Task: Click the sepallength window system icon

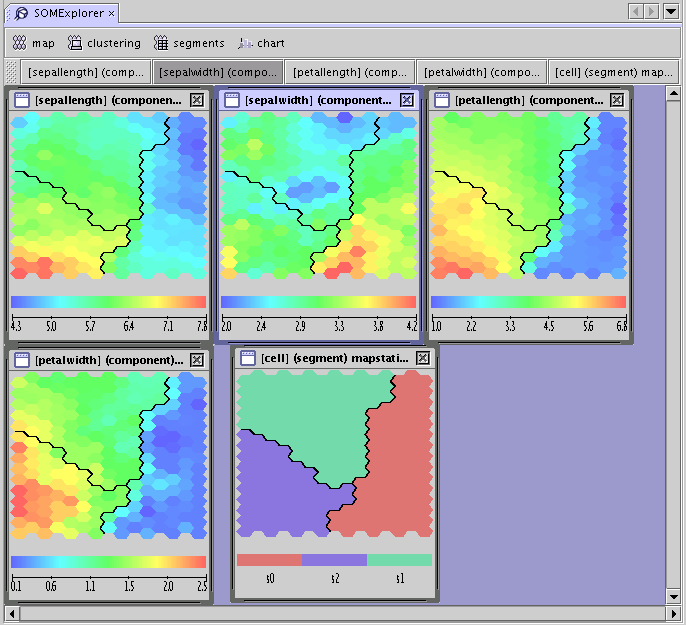Action: click(x=22, y=100)
